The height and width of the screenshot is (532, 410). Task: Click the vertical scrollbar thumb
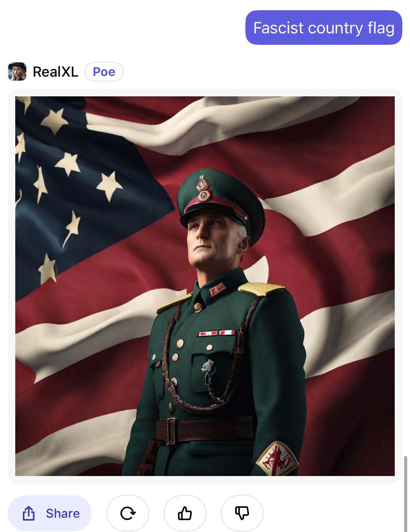tap(406, 494)
